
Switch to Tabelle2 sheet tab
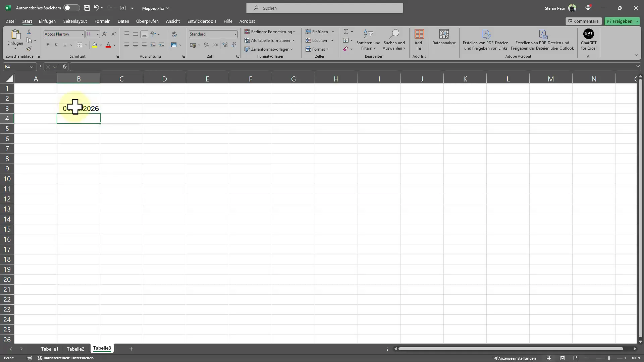tap(75, 349)
